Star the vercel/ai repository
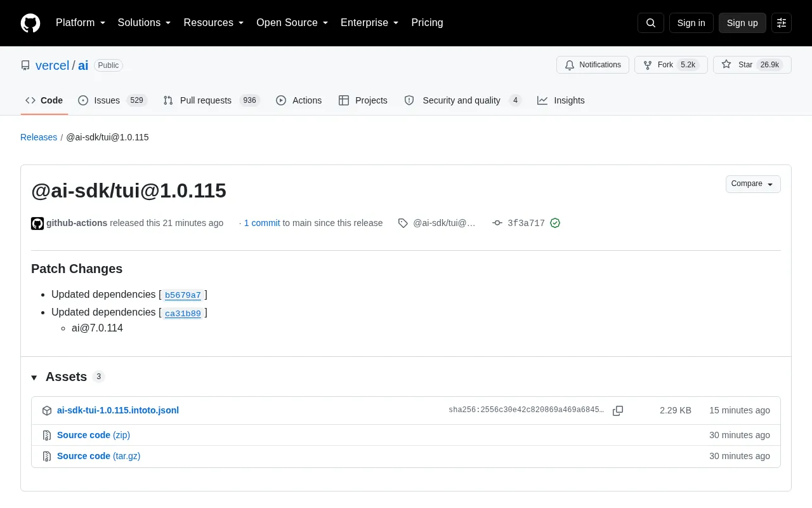The height and width of the screenshot is (508, 812). point(752,65)
